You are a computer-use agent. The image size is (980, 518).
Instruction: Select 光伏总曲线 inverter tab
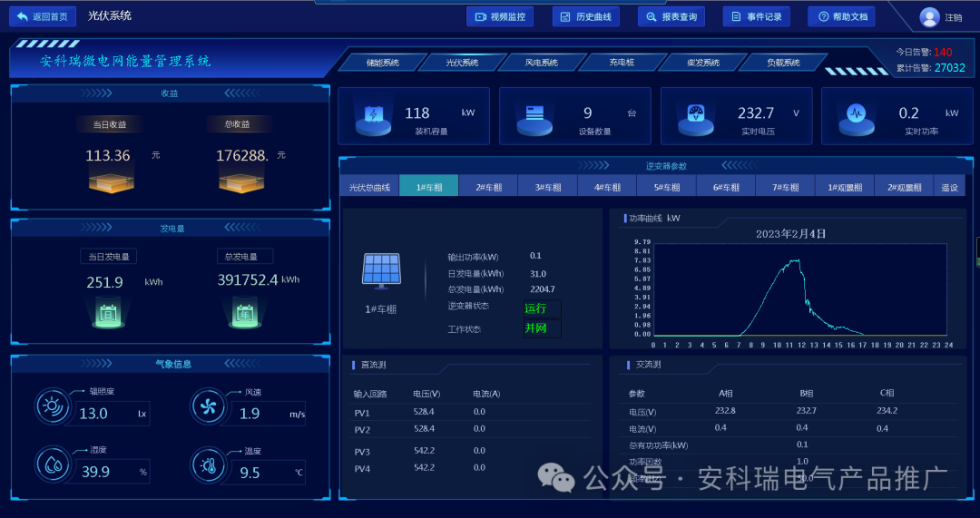pos(369,187)
